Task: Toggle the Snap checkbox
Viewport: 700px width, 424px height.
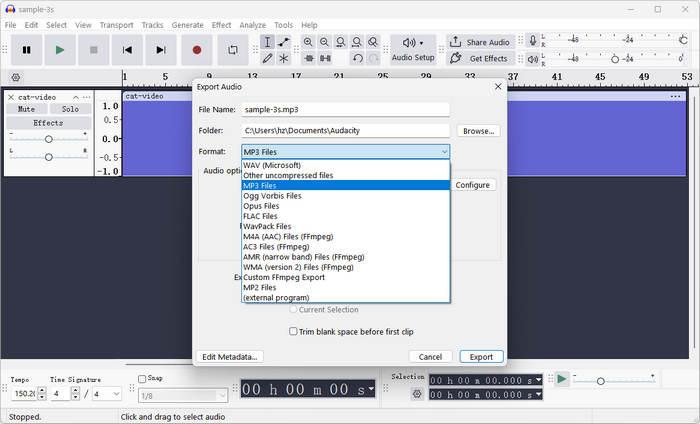Action: pyautogui.click(x=142, y=378)
